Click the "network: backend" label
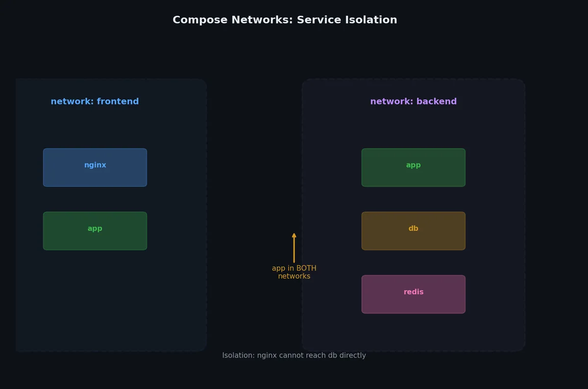Viewport: 588px width, 389px height. (414, 102)
